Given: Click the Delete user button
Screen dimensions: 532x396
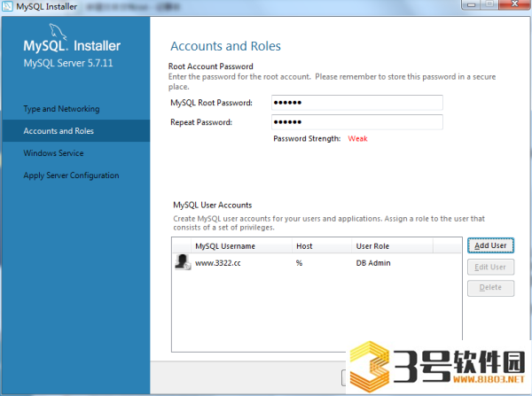Looking at the screenshot, I should coord(490,288).
